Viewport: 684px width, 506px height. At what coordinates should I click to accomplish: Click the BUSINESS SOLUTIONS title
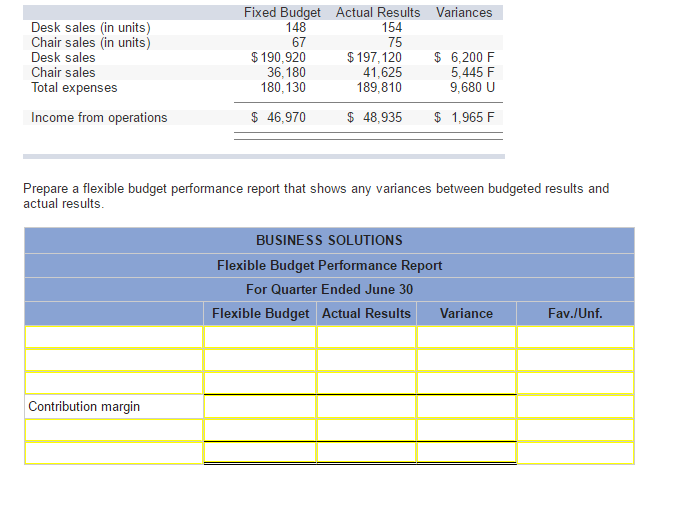coord(329,240)
